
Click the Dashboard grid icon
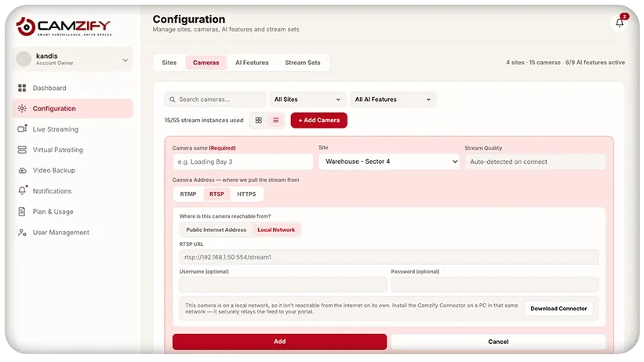click(22, 88)
